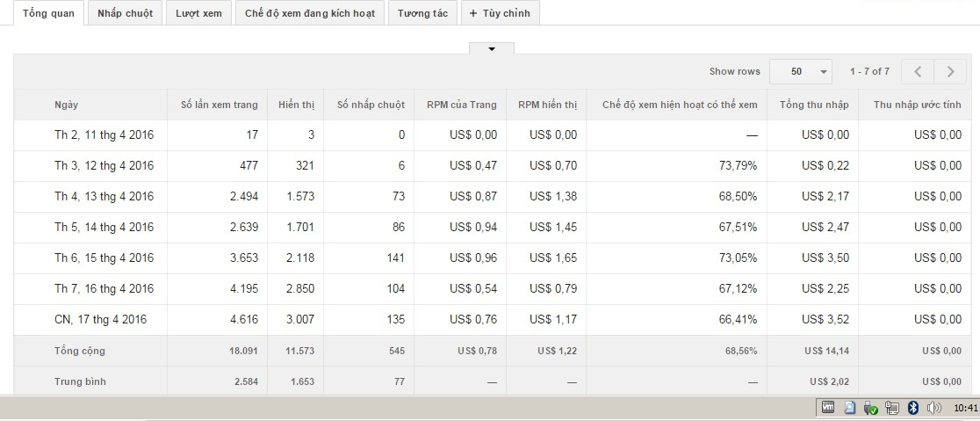Sort by Tổng thu nhập column header

[814, 105]
